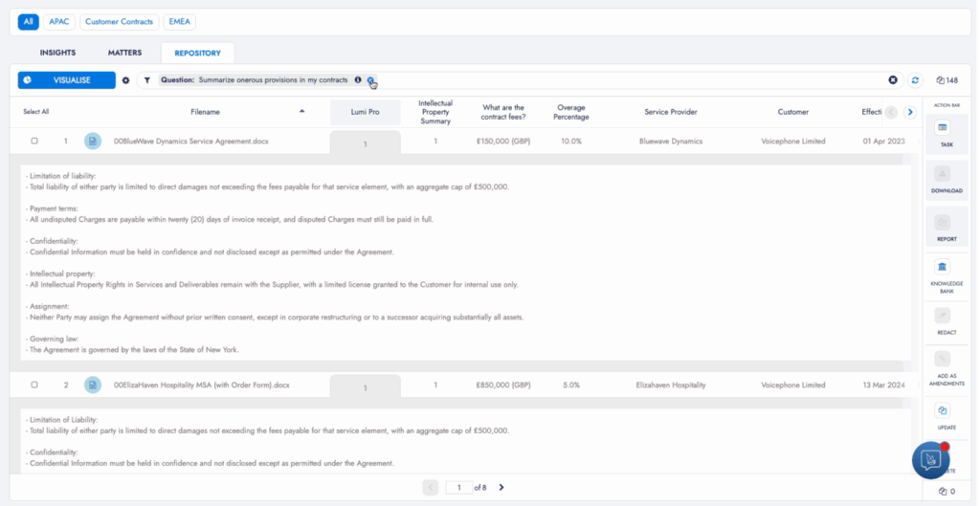Go to the next page of results

pos(501,487)
